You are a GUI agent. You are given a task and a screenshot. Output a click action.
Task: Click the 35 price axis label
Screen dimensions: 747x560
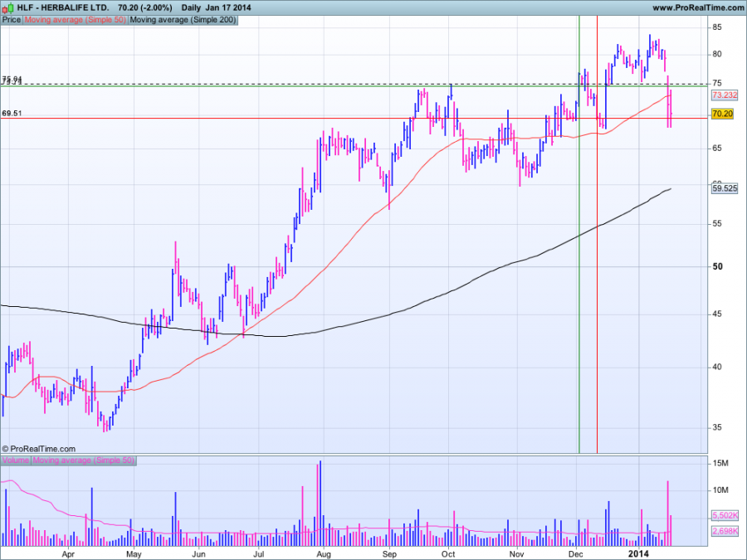(717, 427)
